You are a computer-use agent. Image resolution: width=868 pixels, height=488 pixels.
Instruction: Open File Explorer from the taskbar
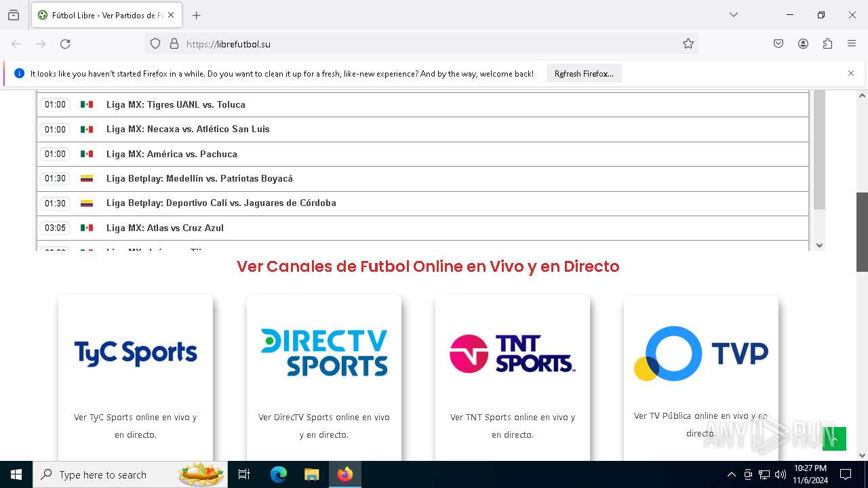point(311,474)
